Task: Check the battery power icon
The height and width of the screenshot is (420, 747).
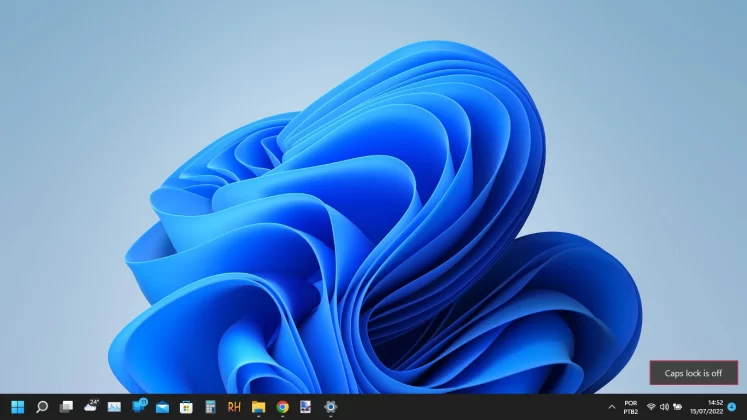Action: tap(677, 407)
